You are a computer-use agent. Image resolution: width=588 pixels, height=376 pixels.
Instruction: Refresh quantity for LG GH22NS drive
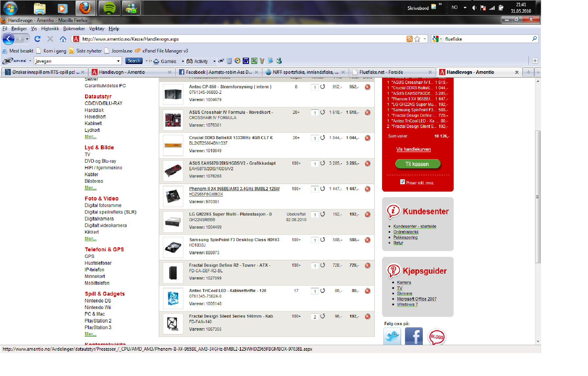click(x=323, y=214)
